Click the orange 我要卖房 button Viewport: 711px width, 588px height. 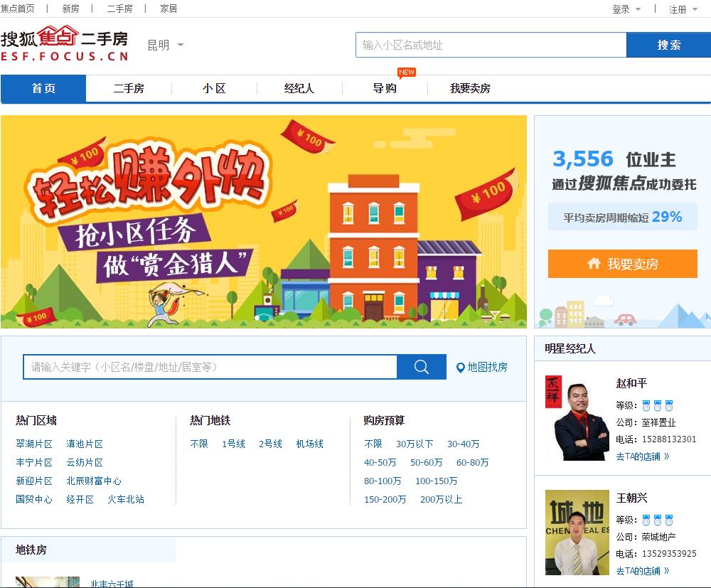pos(623,263)
